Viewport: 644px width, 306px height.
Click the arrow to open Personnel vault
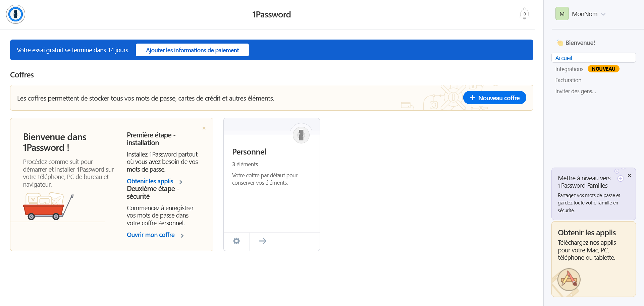click(263, 241)
